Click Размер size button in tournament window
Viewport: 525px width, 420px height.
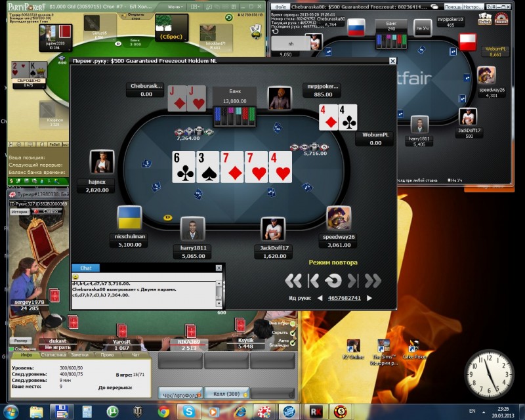[21, 341]
